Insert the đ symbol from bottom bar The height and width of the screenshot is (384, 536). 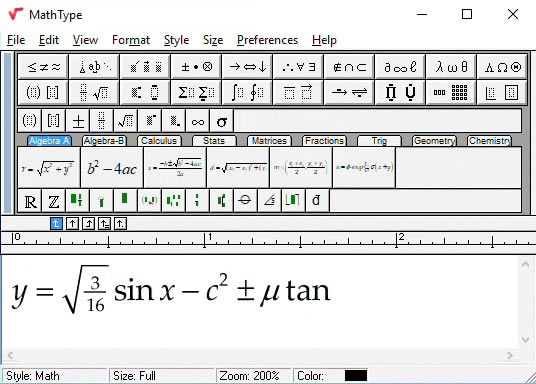317,201
